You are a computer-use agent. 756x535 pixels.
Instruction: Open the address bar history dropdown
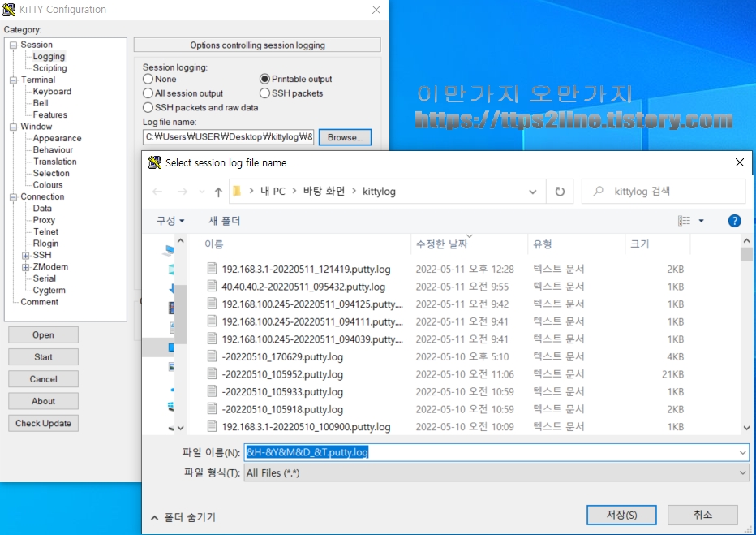pos(533,192)
